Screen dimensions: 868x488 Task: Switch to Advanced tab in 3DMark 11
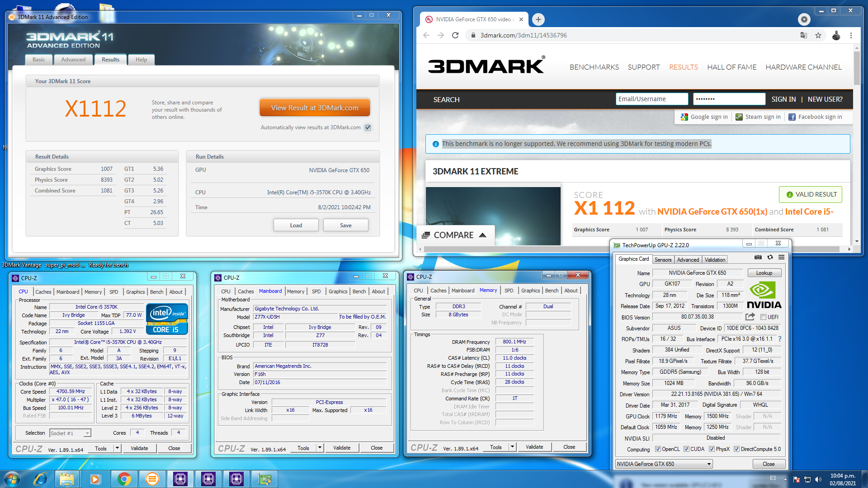(73, 60)
